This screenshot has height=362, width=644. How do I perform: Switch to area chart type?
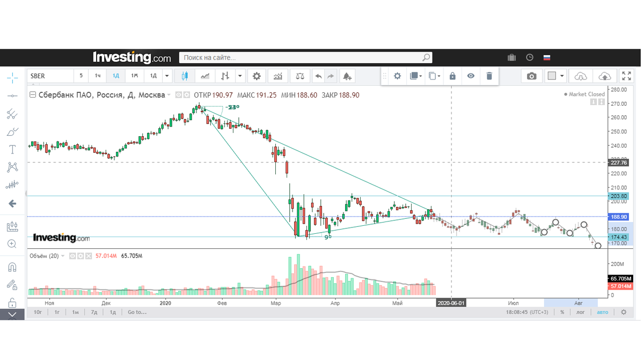205,76
